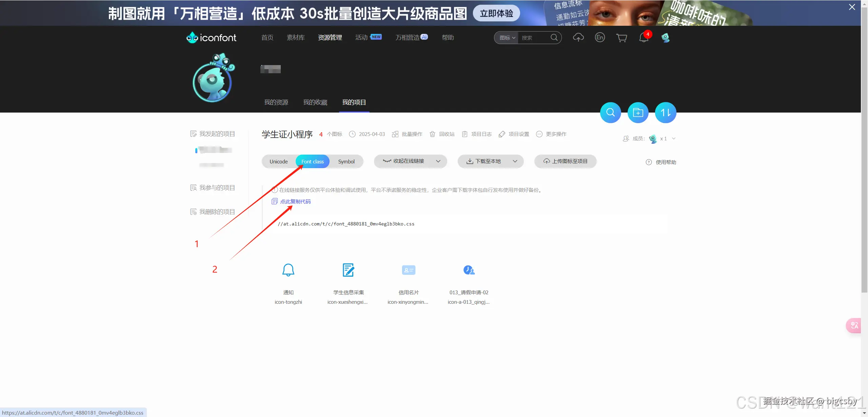Select Symbol mode
This screenshot has width=868, height=417.
[x=346, y=161]
